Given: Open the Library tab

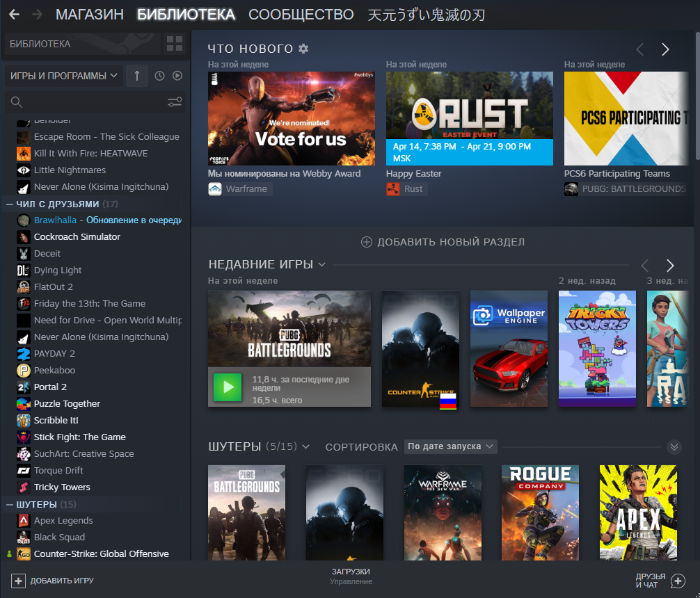Looking at the screenshot, I should [x=186, y=15].
